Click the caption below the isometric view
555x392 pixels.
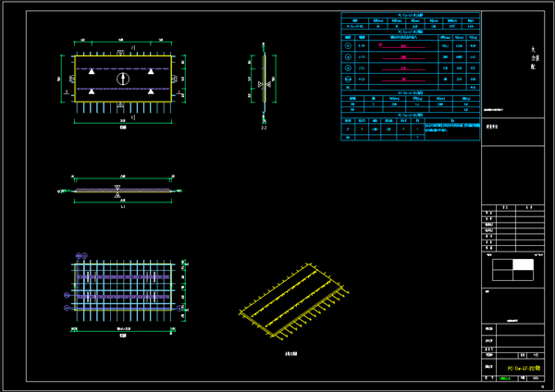tap(291, 353)
